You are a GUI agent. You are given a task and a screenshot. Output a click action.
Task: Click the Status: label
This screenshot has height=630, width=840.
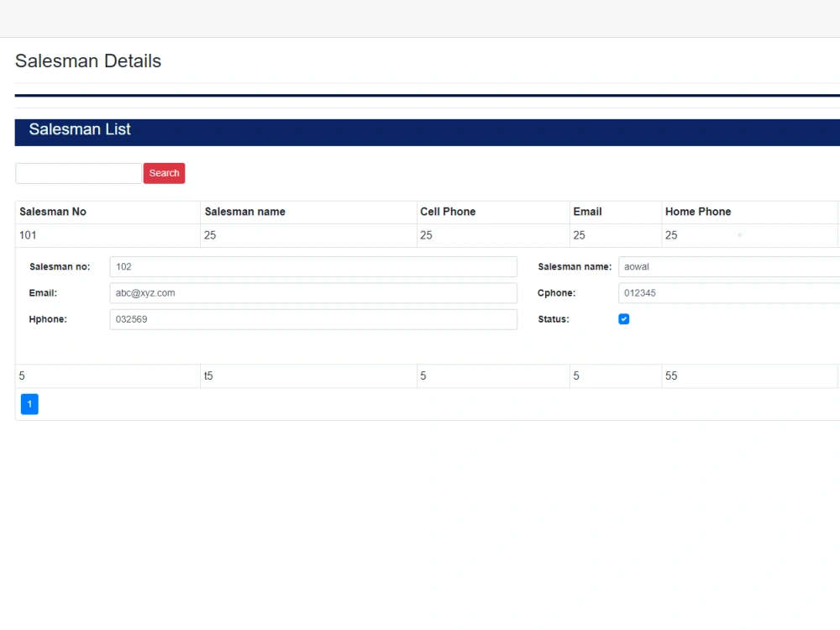click(x=554, y=319)
